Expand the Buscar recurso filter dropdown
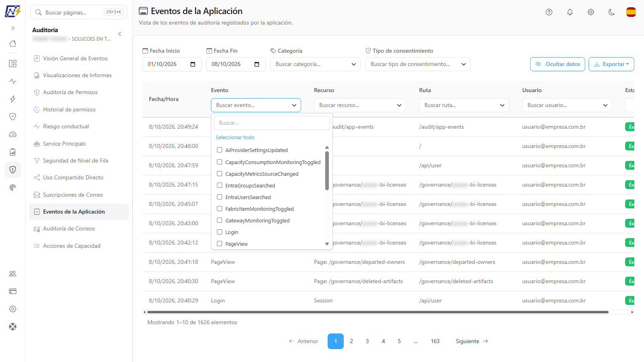This screenshot has width=644, height=362. click(x=360, y=105)
